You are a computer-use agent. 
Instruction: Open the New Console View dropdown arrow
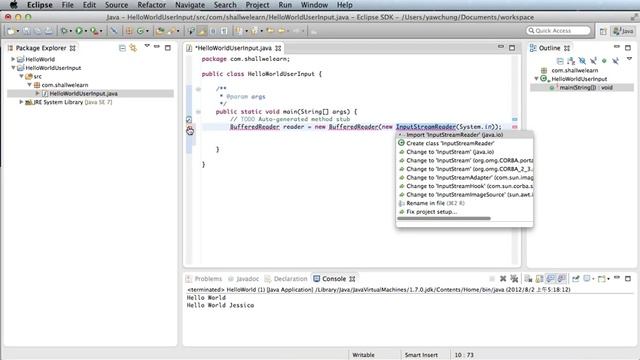tap(608, 279)
